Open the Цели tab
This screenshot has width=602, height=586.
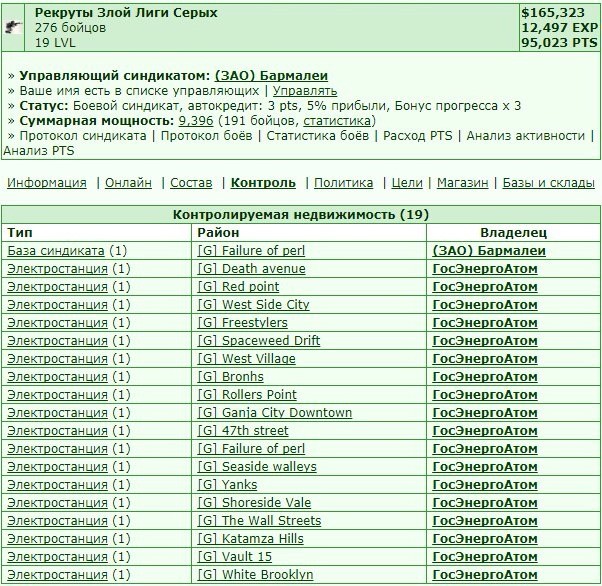(x=407, y=182)
